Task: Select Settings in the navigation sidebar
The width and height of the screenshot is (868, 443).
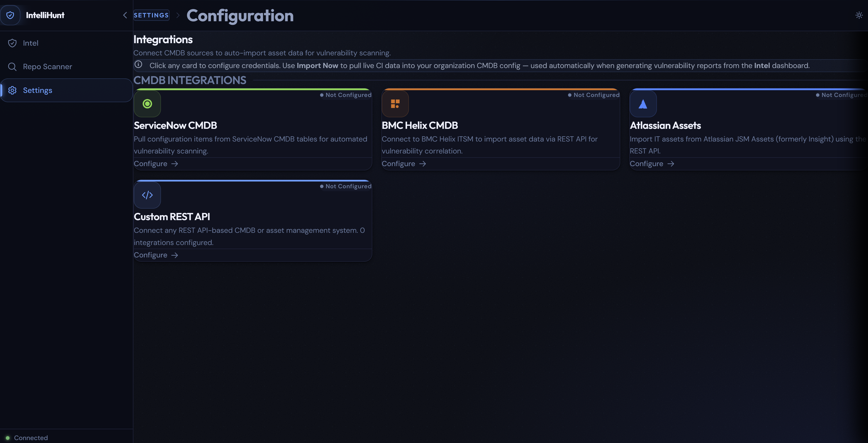Action: [x=37, y=90]
